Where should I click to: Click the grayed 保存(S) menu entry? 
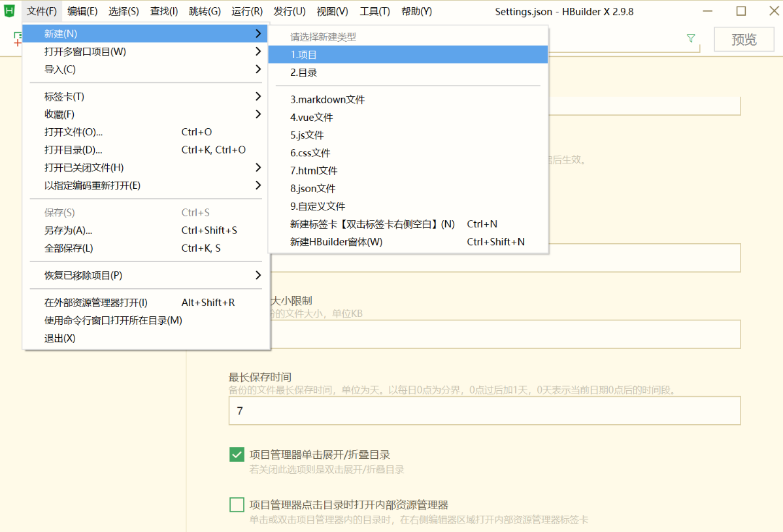click(x=146, y=212)
